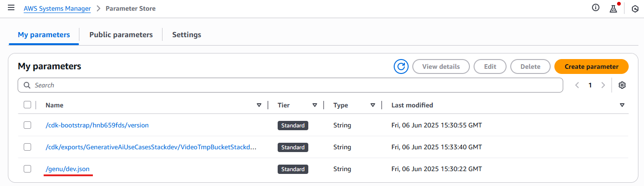644x186 pixels.
Task: Focus the parameter Search field
Action: click(291, 85)
